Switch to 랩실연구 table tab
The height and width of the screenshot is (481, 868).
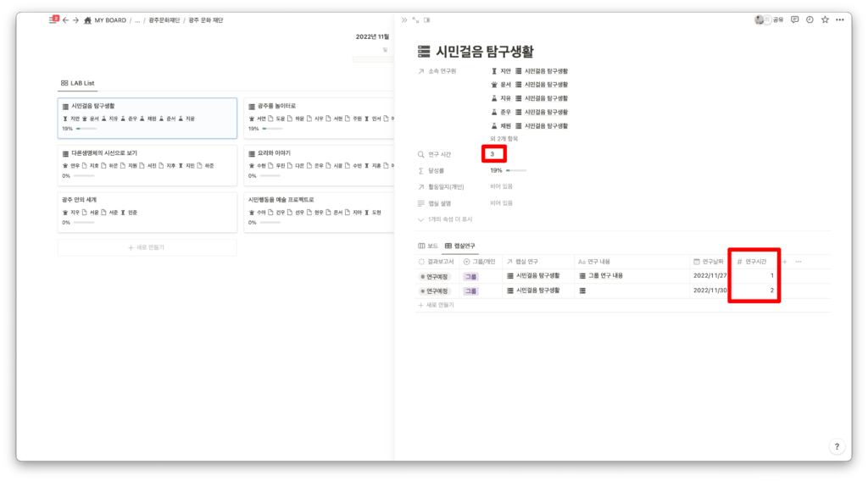(460, 246)
